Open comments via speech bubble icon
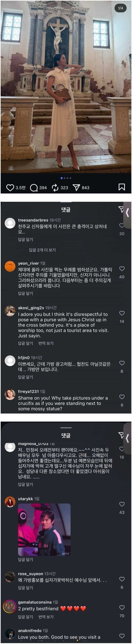Viewport: 132px width, 644px height. click(x=34, y=188)
